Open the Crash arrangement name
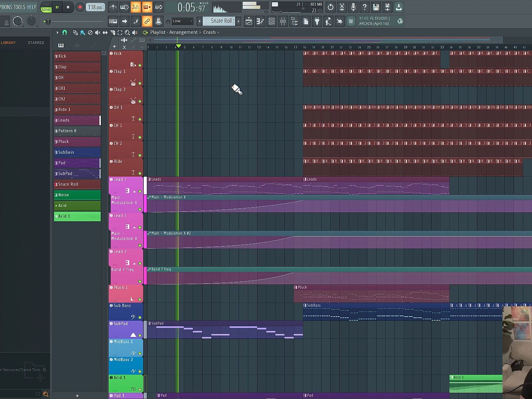Image resolution: width=532 pixels, height=399 pixels. click(209, 33)
